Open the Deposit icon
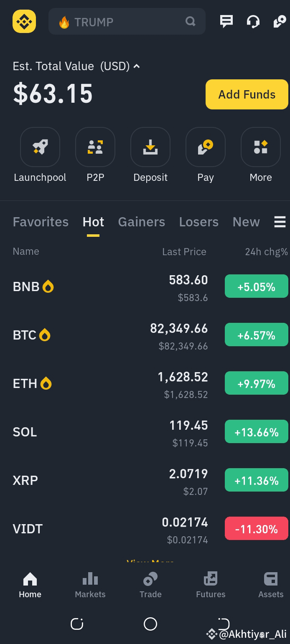 pos(150,147)
